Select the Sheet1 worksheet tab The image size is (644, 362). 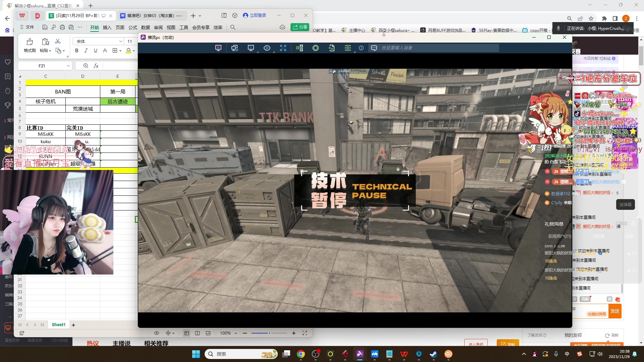tap(58, 324)
